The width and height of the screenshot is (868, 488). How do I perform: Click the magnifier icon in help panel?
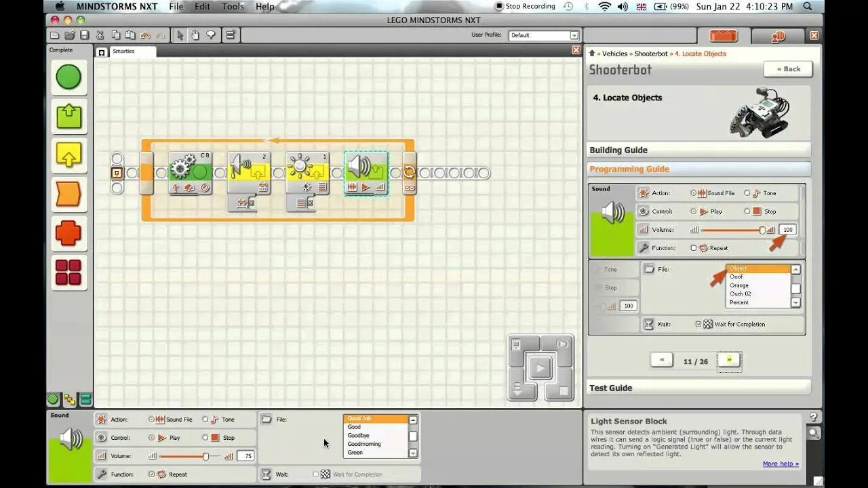point(813,433)
